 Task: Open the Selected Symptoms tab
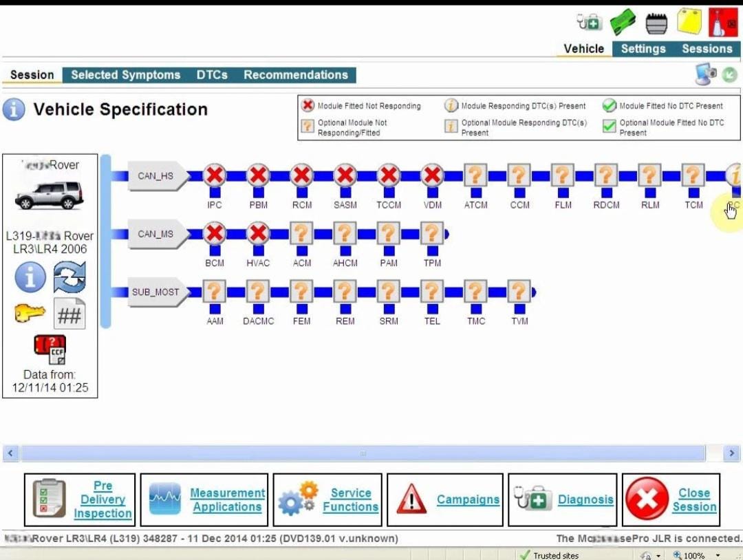point(125,75)
